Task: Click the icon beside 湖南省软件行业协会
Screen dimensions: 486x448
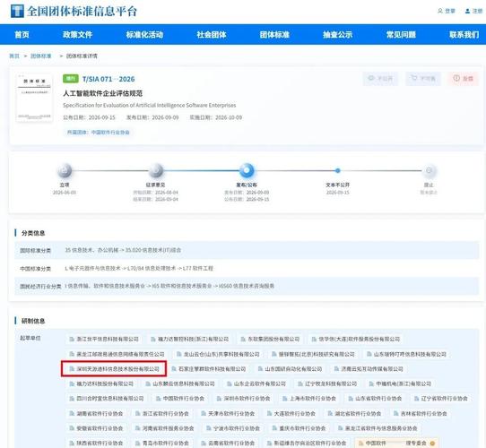Action: pyautogui.click(x=72, y=413)
